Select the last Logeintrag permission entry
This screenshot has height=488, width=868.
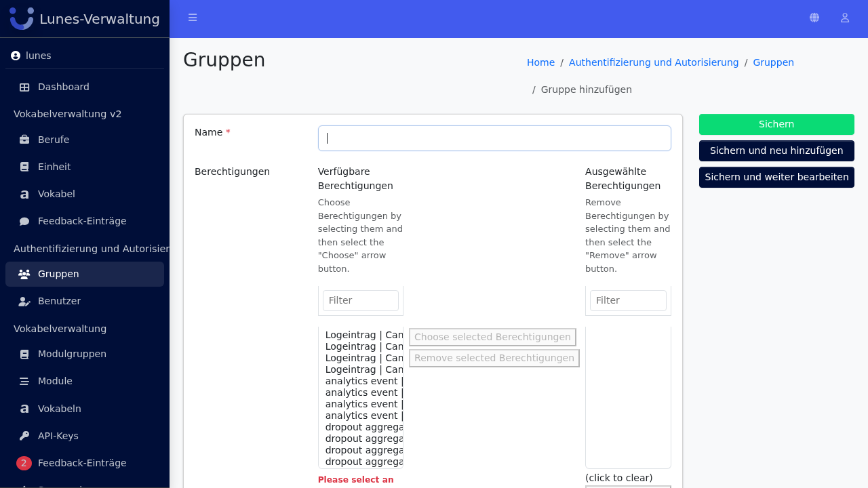click(364, 369)
